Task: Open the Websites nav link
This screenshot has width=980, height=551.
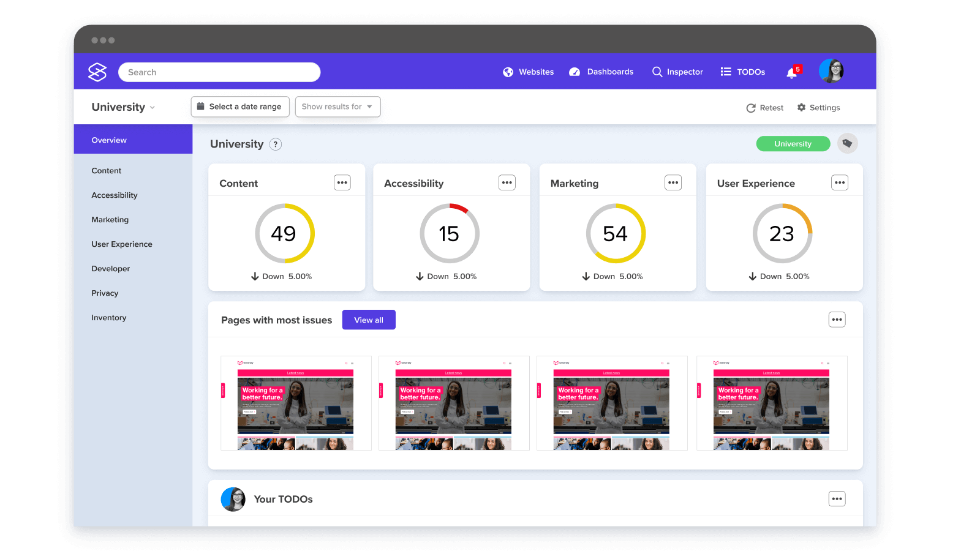Action: tap(537, 72)
